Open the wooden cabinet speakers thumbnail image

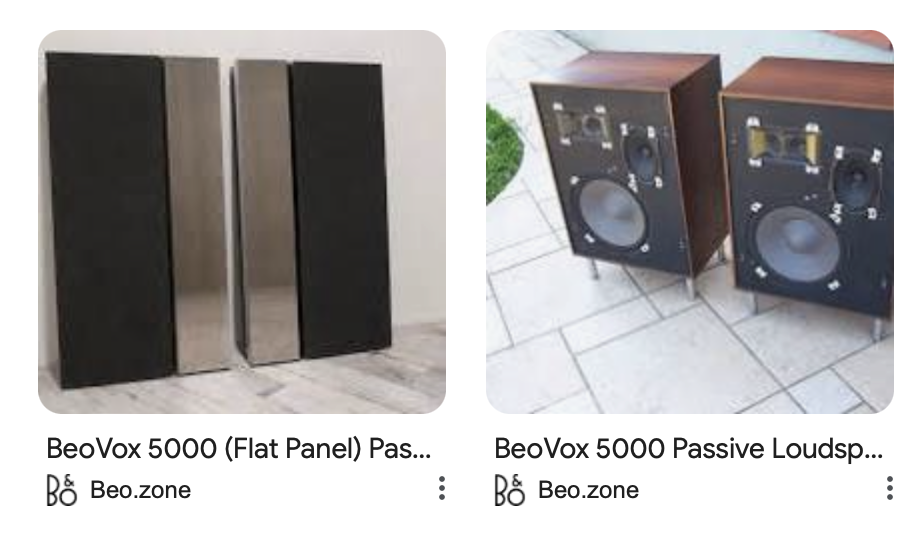click(689, 222)
